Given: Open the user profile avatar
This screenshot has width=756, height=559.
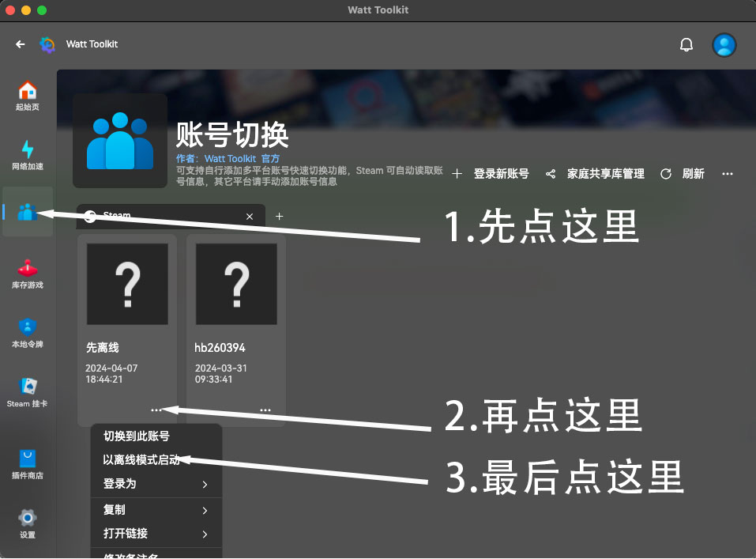Looking at the screenshot, I should tap(724, 45).
